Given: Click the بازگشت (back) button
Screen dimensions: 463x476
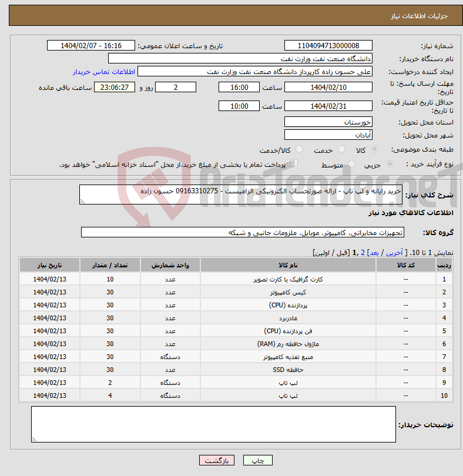Looking at the screenshot, I should [217, 460].
